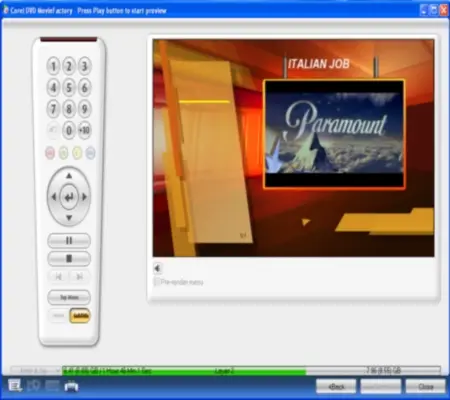Viewport: 450px width, 400px height.
Task: Click the dimmed button left of Subtitle
Action: [x=59, y=315]
